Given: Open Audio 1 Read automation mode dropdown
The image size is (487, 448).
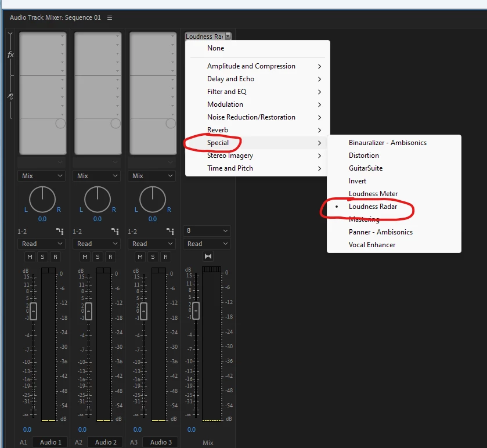Looking at the screenshot, I should coord(41,244).
